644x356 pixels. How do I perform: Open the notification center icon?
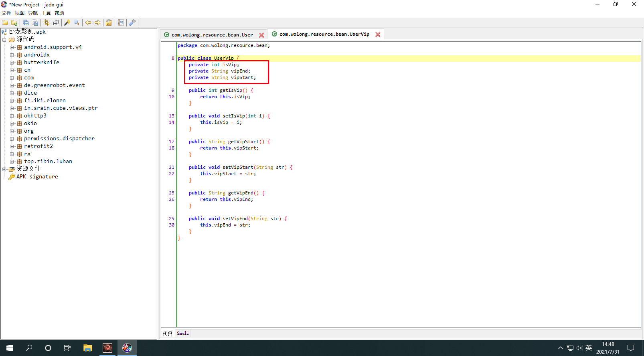[631, 348]
